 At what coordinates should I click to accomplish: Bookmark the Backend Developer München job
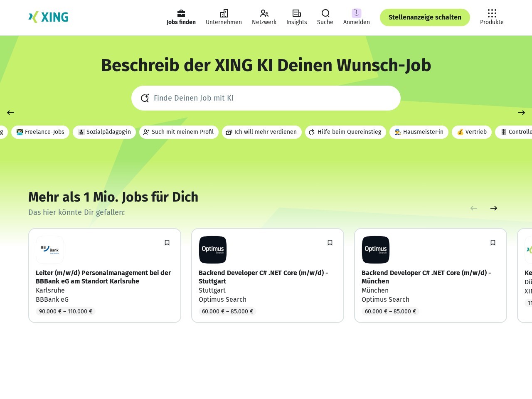click(x=493, y=243)
